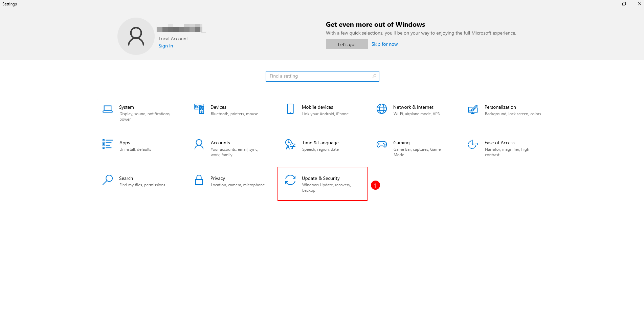Open the Search magnifier category icon

point(108,180)
